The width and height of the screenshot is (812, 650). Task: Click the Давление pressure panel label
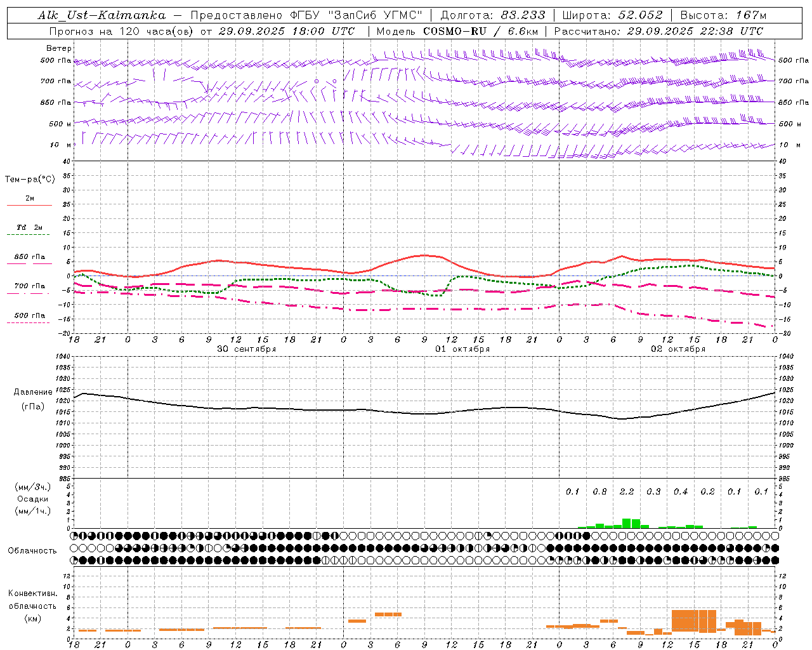click(x=33, y=392)
